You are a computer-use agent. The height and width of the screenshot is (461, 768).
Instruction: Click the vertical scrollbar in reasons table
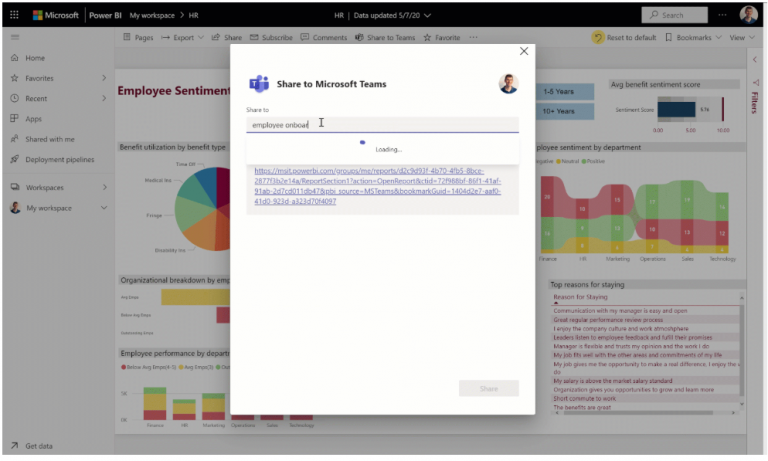tap(742, 350)
